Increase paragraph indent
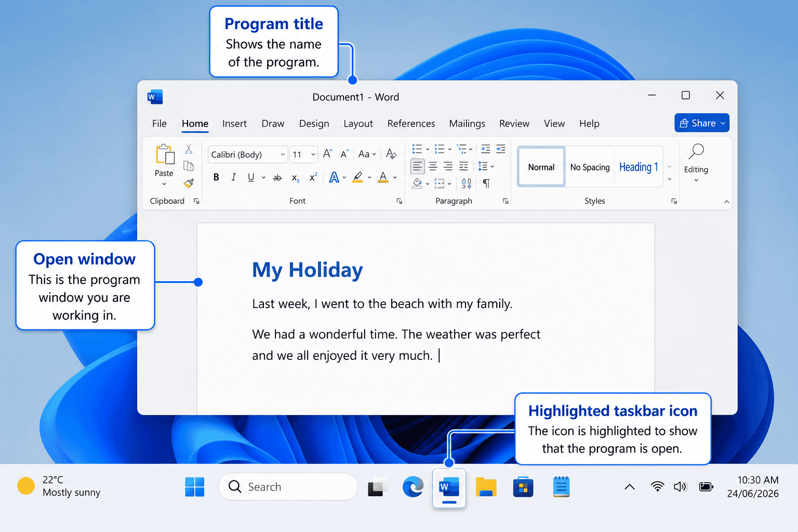 (x=500, y=149)
